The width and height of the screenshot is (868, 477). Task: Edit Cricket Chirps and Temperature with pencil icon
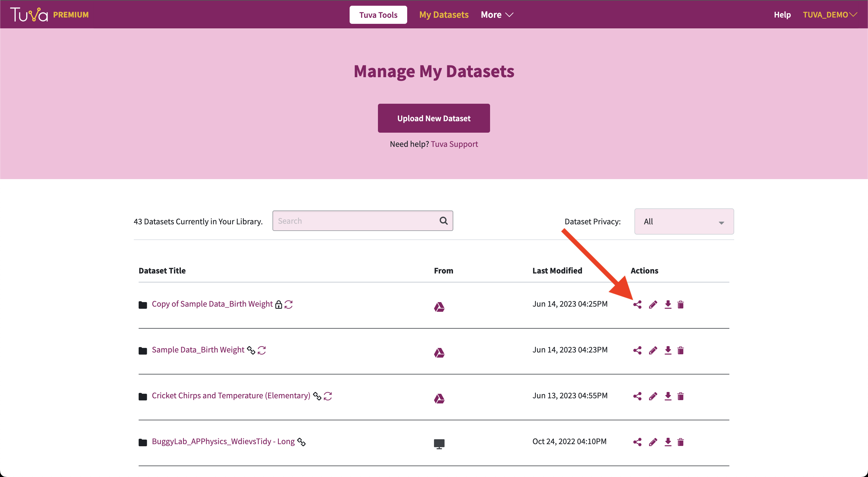[653, 396]
